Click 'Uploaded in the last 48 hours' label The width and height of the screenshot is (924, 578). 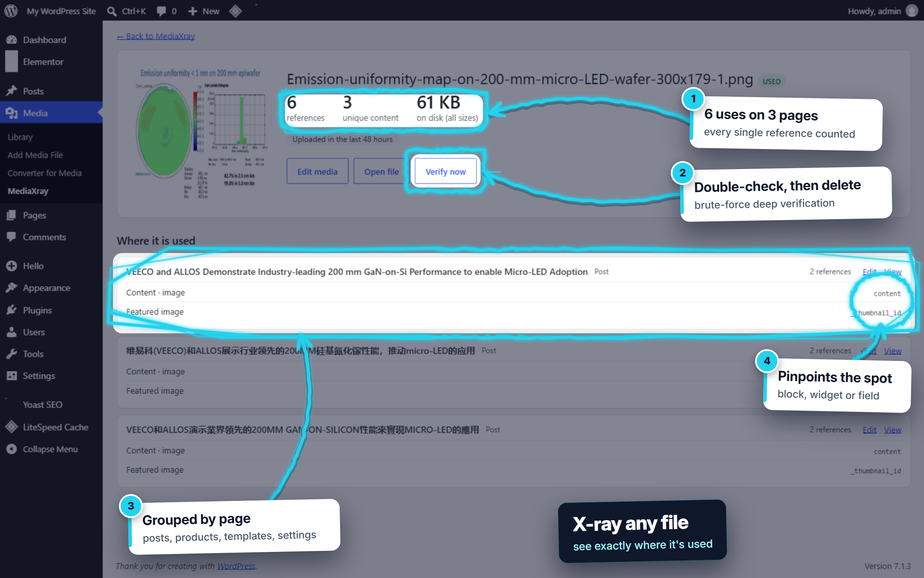click(x=342, y=139)
